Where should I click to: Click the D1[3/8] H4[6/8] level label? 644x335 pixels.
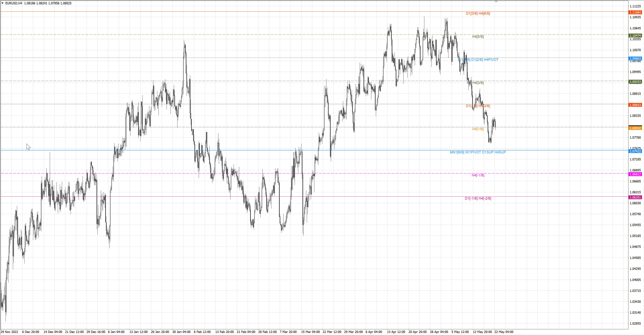click(478, 13)
